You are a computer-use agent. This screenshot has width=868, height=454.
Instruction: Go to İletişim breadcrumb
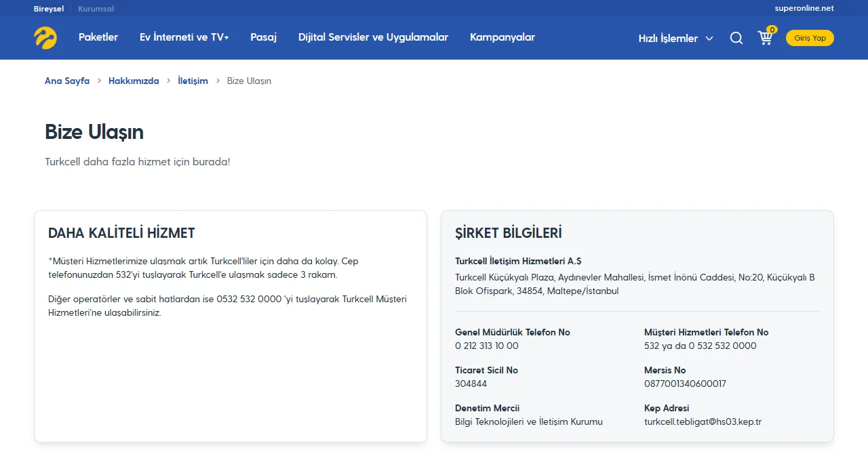pos(193,81)
